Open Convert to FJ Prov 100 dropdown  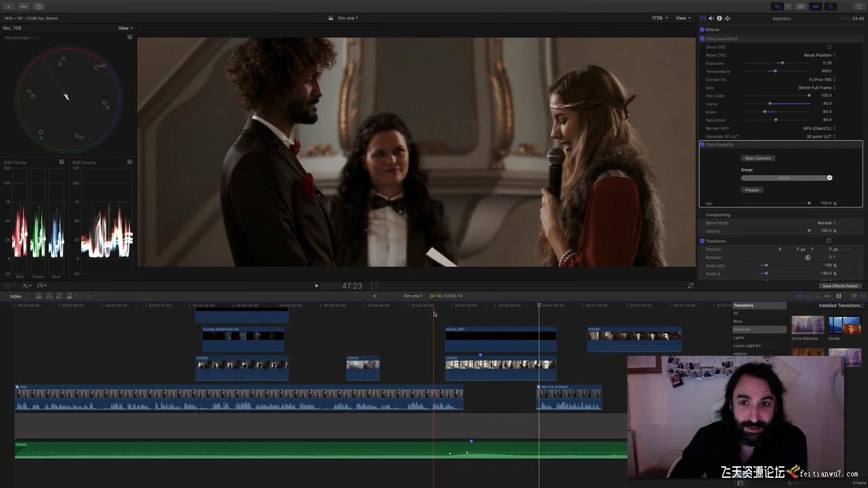click(822, 79)
